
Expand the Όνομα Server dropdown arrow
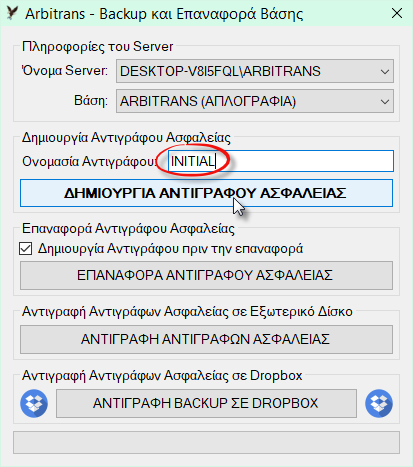pos(385,71)
